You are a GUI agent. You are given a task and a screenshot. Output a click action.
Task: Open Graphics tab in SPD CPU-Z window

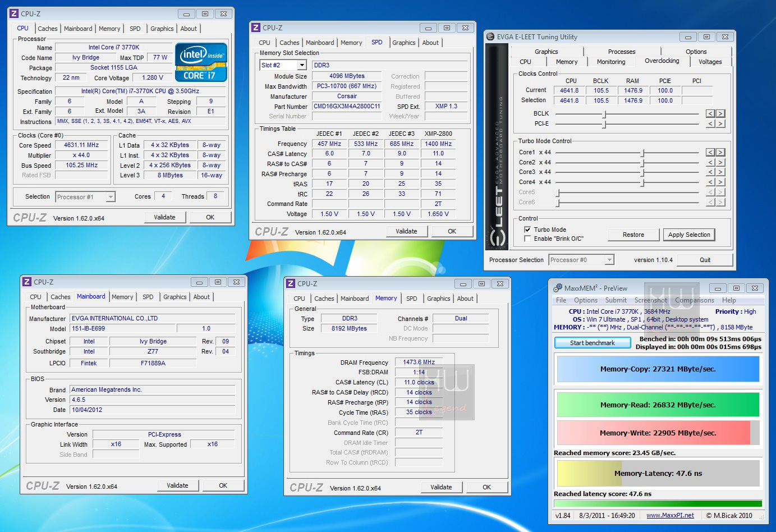point(404,43)
